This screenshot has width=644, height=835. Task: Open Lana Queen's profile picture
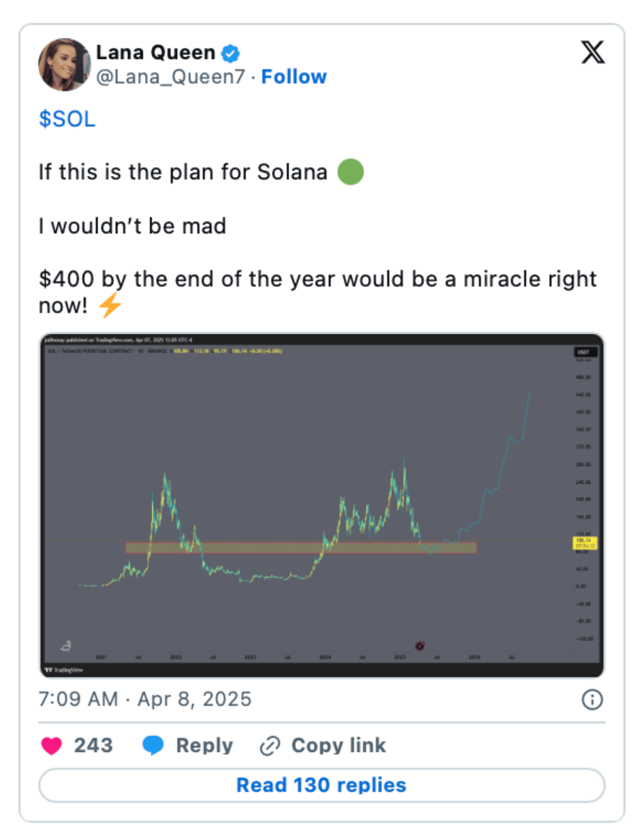click(65, 65)
